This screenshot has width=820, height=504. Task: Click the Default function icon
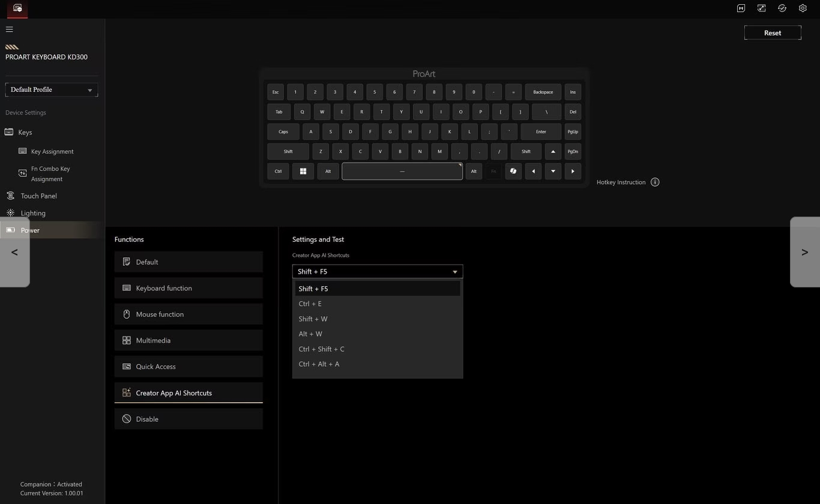click(x=127, y=262)
